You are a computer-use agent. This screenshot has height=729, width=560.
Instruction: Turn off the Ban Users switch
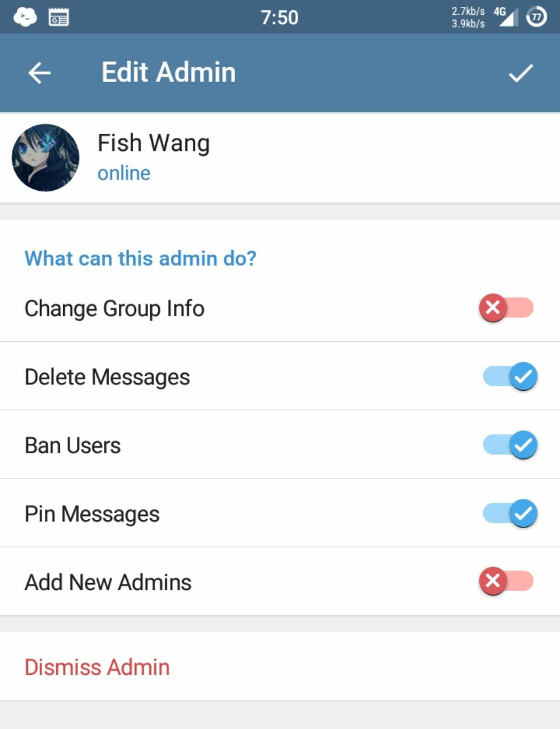(x=510, y=445)
